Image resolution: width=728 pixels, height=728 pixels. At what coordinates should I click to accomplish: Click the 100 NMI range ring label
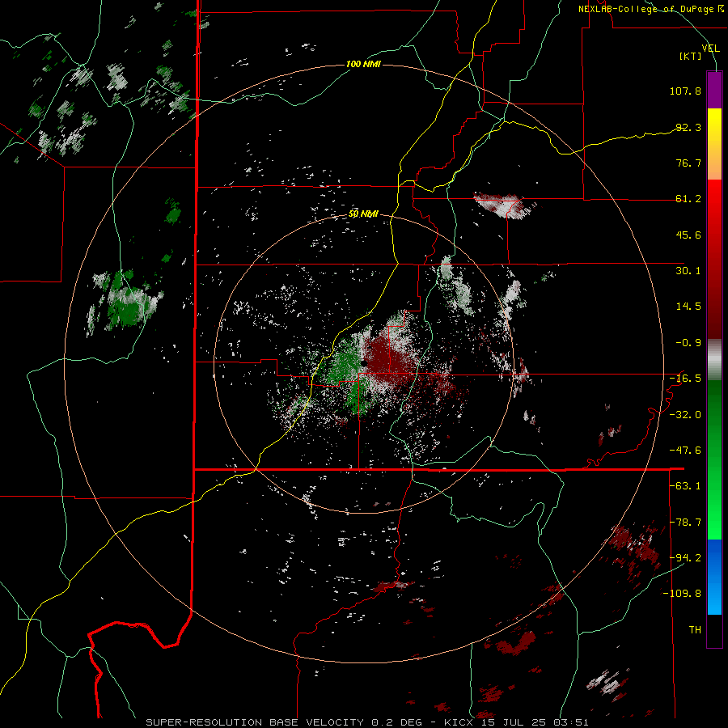click(363, 64)
